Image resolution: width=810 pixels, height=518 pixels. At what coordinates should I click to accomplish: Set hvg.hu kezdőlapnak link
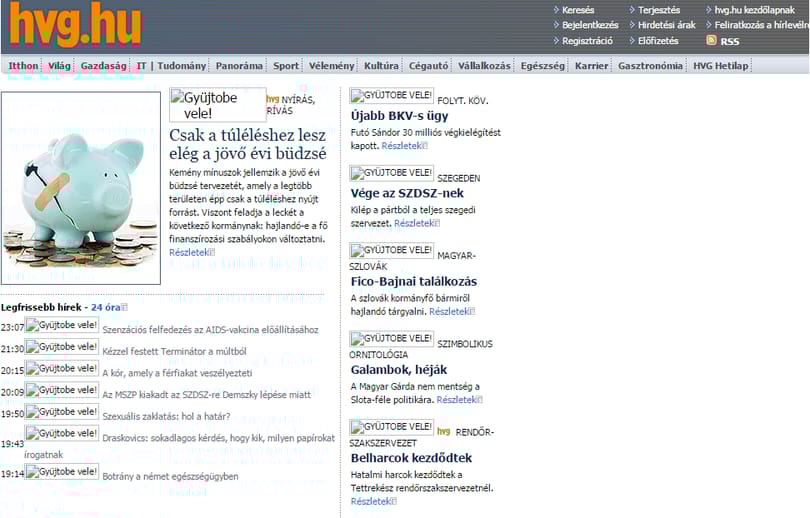click(x=755, y=10)
